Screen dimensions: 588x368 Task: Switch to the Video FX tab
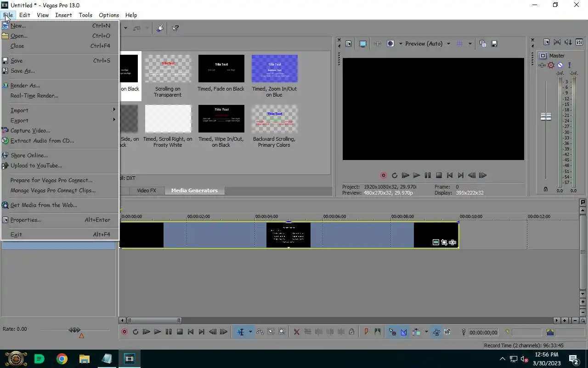point(147,190)
